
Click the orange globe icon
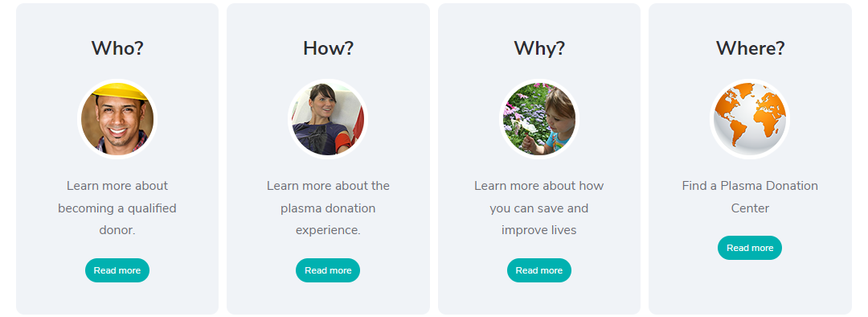click(750, 118)
